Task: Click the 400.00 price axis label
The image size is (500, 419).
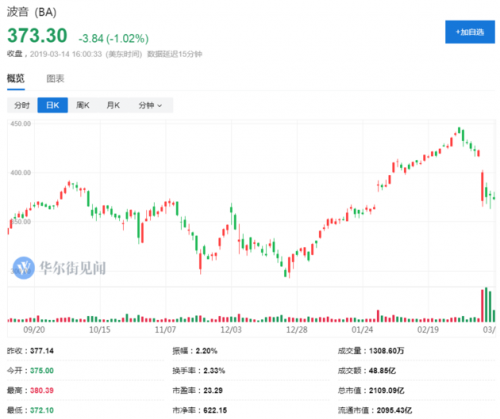Action: coord(20,173)
